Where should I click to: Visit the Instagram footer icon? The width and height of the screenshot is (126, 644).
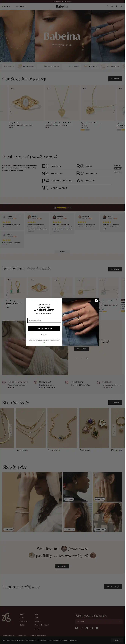77,628
